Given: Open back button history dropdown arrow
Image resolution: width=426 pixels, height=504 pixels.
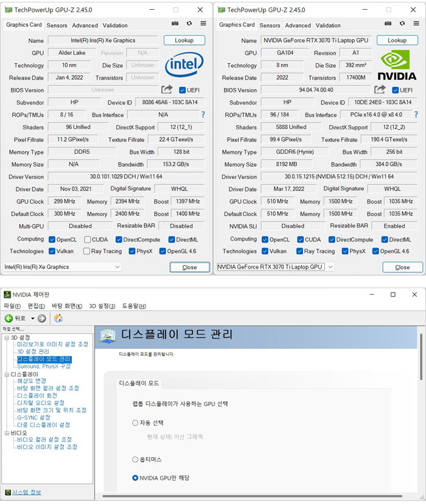Looking at the screenshot, I should (x=32, y=318).
